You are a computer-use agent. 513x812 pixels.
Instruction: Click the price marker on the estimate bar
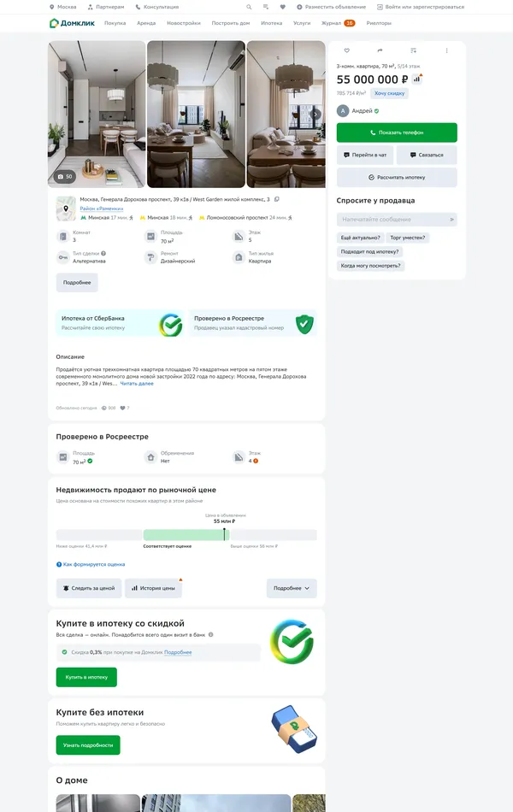(x=224, y=534)
